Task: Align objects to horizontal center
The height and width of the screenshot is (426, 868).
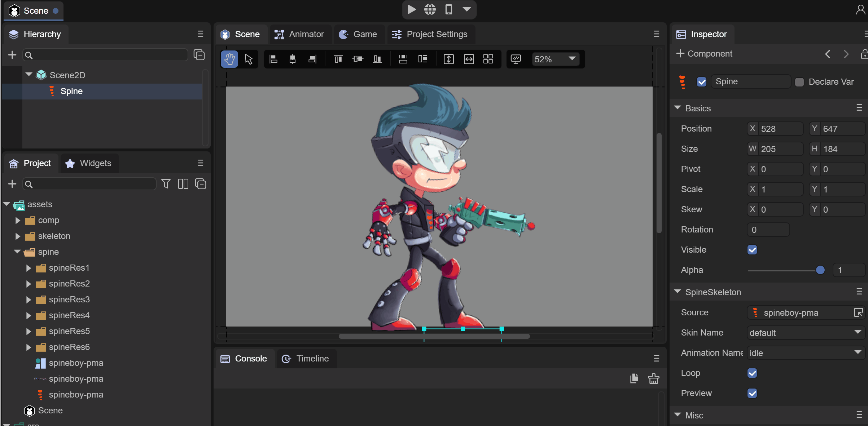Action: pos(293,59)
